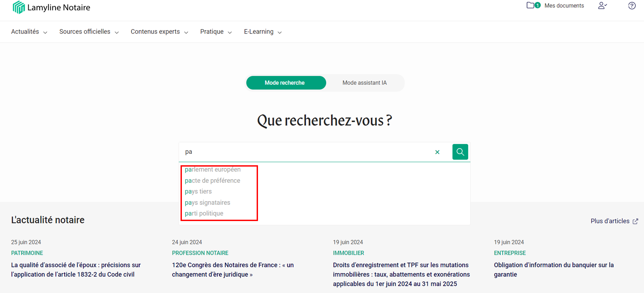
Task: Open the 120e Congrès des Notaires article
Action: 232,270
